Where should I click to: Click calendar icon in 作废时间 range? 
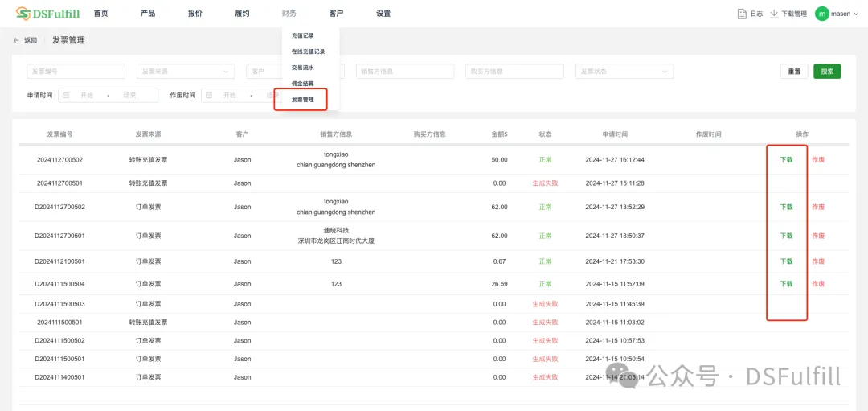[x=209, y=95]
